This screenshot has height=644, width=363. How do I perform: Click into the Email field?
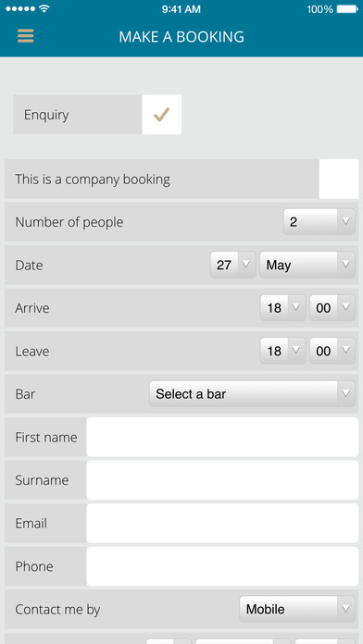point(222,524)
